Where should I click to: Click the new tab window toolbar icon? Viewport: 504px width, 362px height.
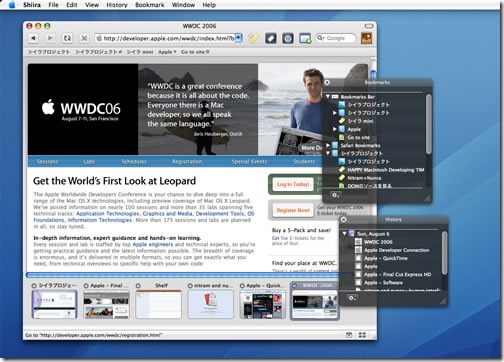[305, 38]
